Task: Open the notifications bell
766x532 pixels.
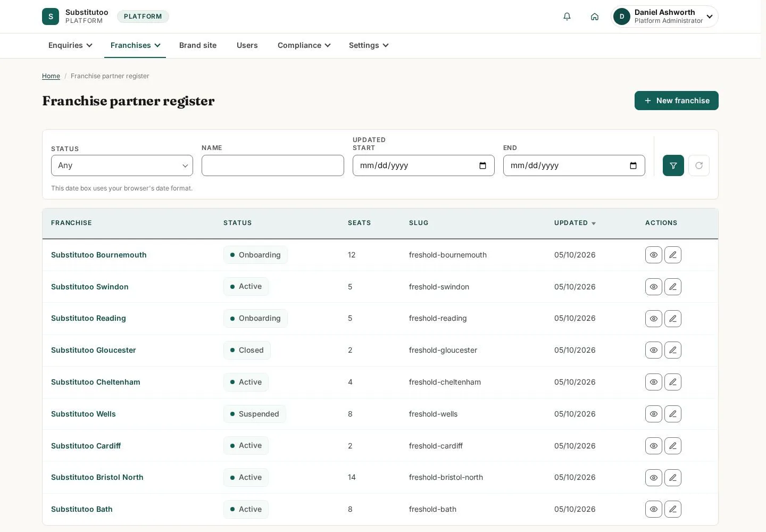Action: 567,16
